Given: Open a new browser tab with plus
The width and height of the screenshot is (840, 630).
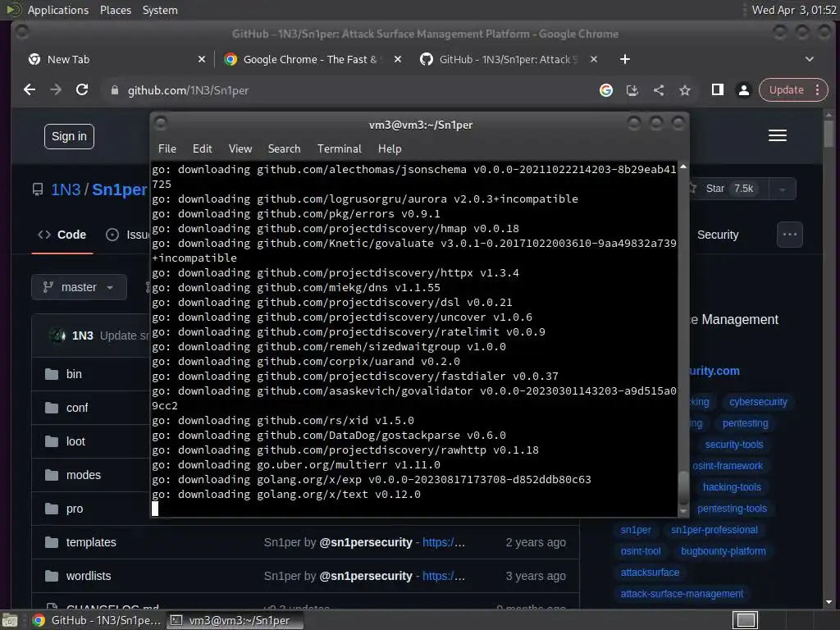Looking at the screenshot, I should (624, 59).
